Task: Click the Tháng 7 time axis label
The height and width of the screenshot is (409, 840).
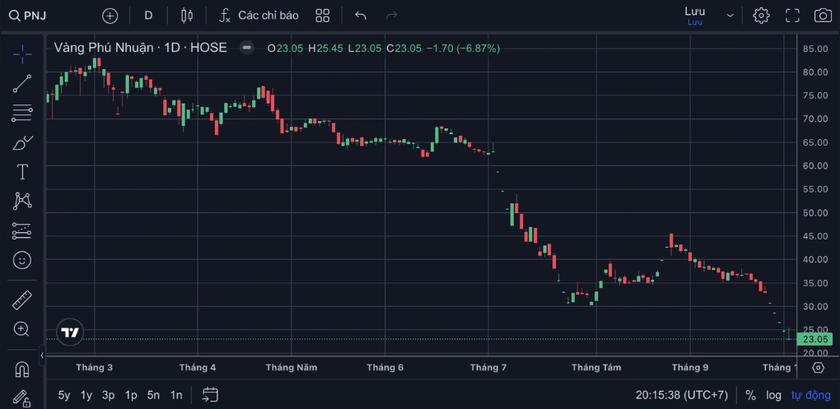Action: tap(488, 368)
